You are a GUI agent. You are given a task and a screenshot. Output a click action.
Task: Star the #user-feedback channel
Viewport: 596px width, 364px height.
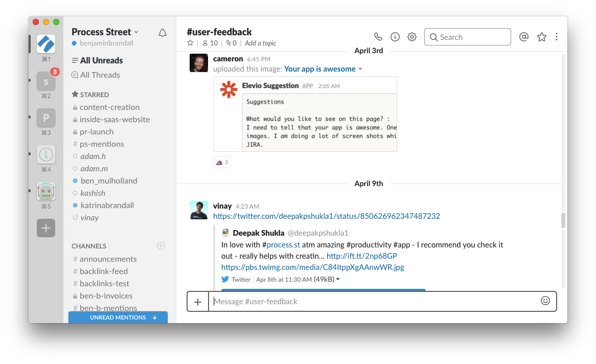(190, 43)
